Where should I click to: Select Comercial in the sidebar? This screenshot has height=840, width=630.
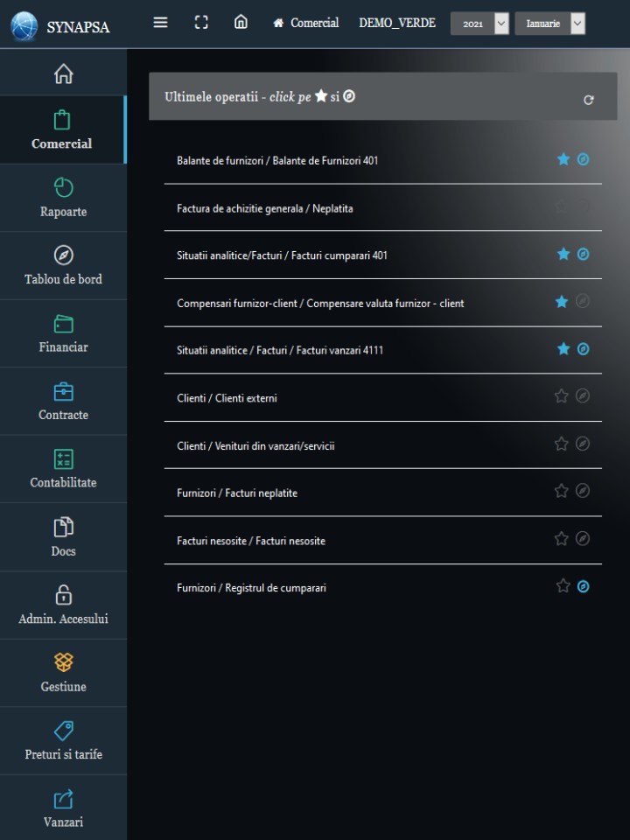tap(62, 129)
